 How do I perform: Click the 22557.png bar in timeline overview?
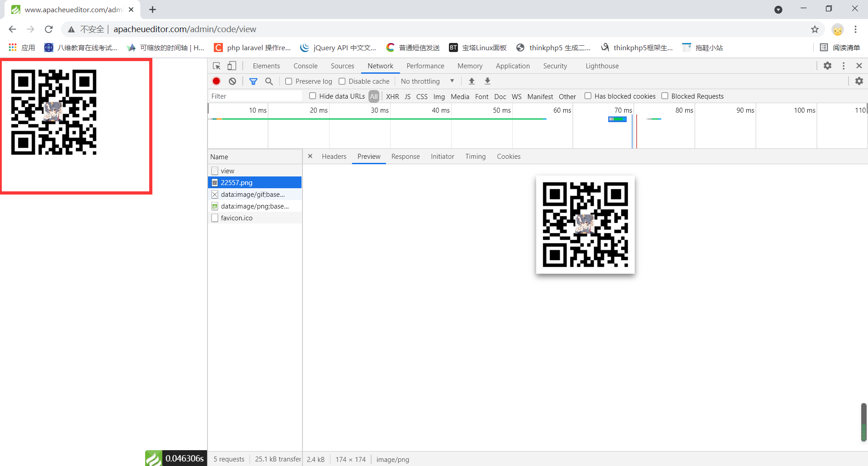pyautogui.click(x=618, y=119)
